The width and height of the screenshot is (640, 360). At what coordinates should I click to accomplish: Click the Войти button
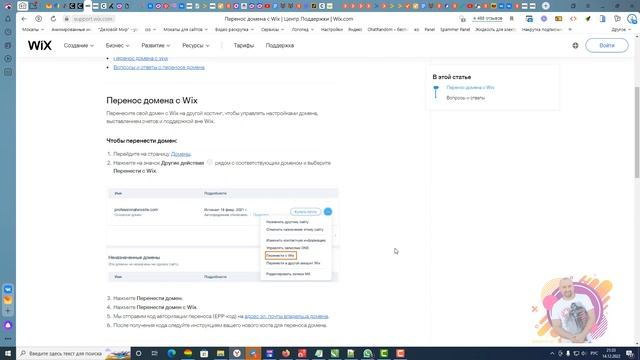click(607, 45)
